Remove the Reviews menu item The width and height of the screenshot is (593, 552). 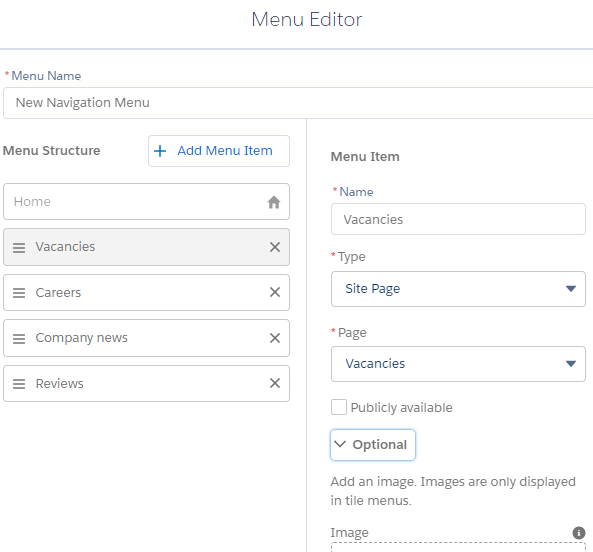(x=275, y=383)
